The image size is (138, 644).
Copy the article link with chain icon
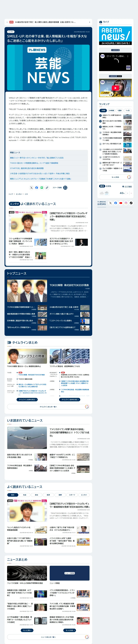(x=47, y=188)
